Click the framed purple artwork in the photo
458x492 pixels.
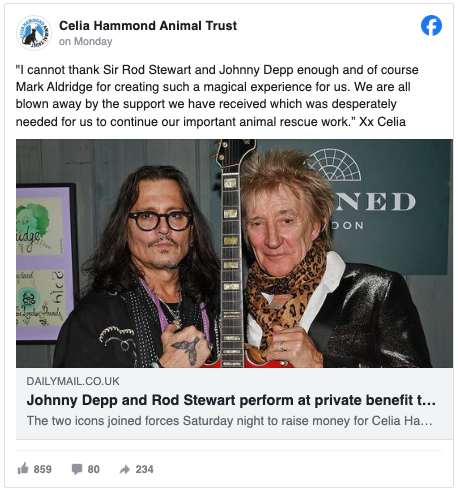tap(46, 263)
